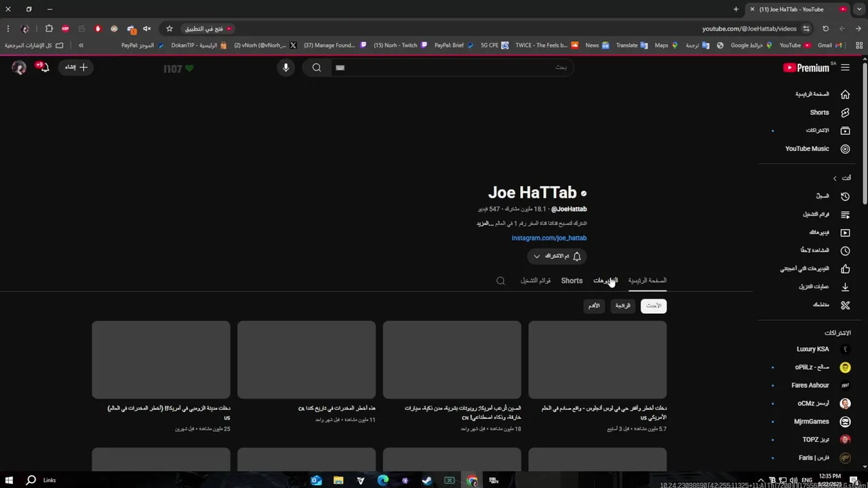This screenshot has height=488, width=868.
Task: Open Chrome three-dot menu
Action: [x=7, y=28]
